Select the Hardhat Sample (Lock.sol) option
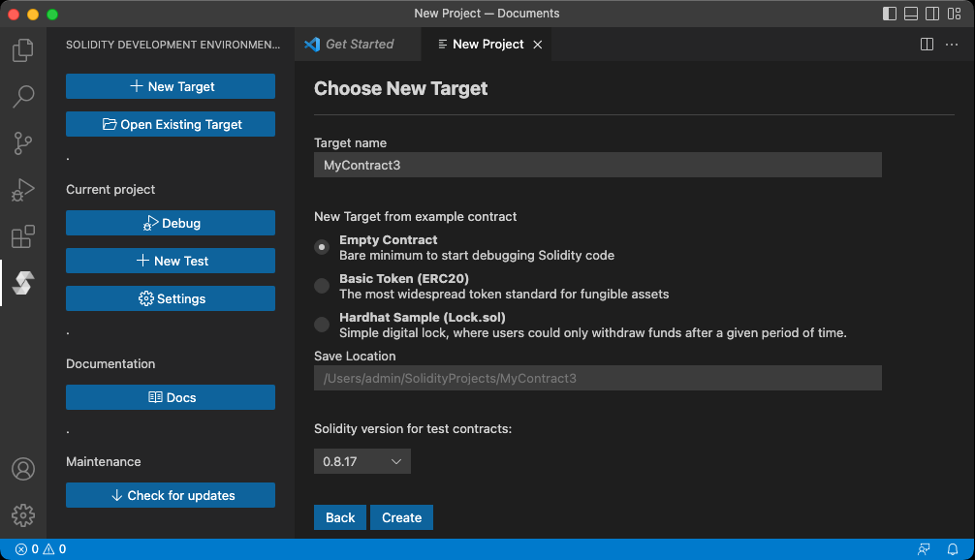975x560 pixels. point(322,325)
